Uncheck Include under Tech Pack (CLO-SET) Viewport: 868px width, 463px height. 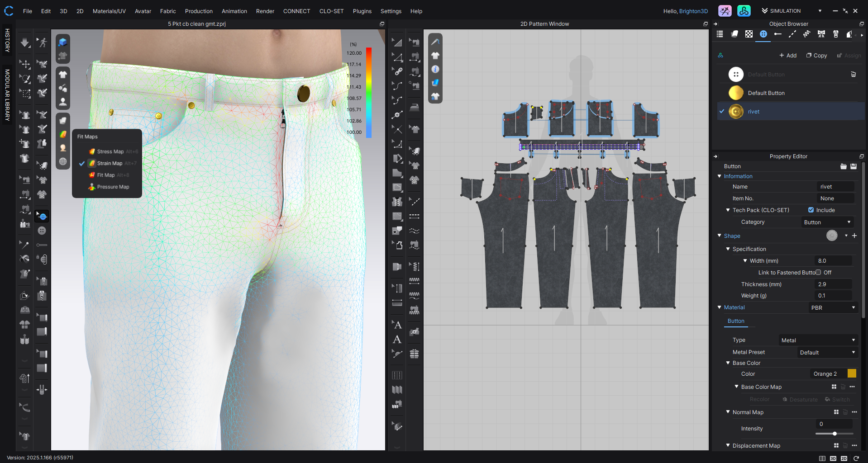point(811,210)
